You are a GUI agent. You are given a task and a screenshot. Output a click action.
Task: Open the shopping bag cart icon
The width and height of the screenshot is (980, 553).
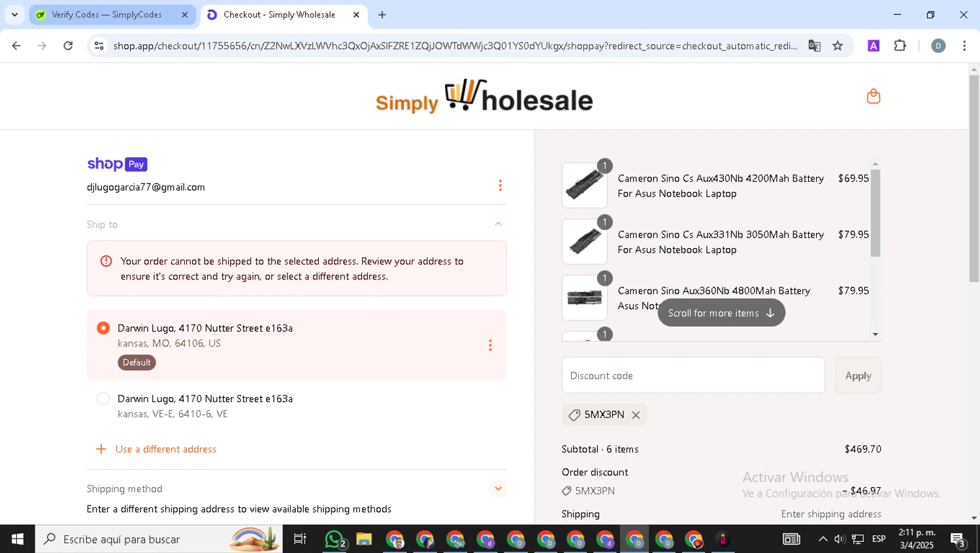(874, 97)
